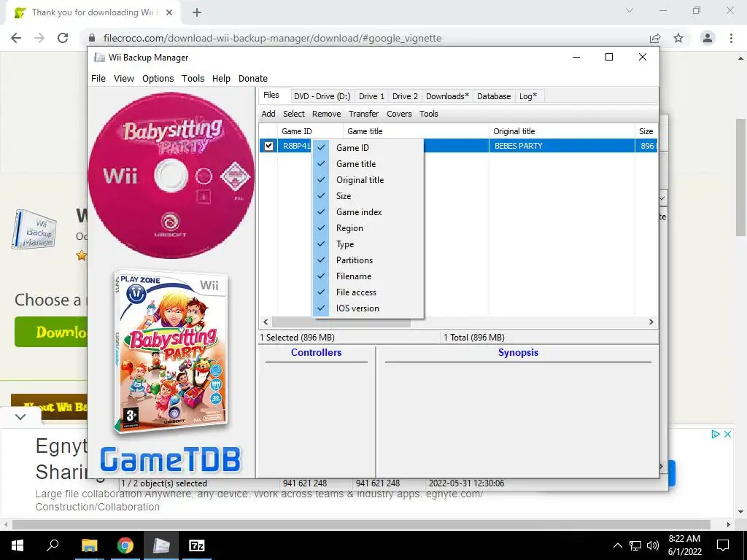Open the Help menu

pos(221,79)
